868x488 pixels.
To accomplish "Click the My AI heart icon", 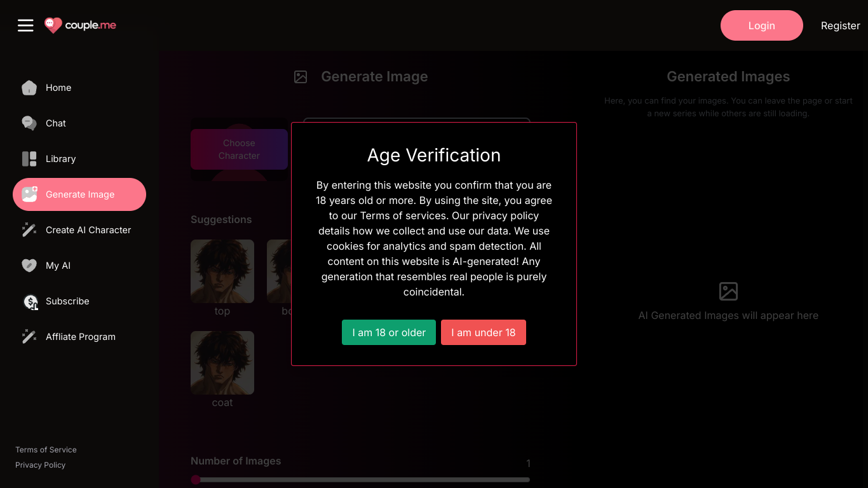I will pyautogui.click(x=29, y=266).
